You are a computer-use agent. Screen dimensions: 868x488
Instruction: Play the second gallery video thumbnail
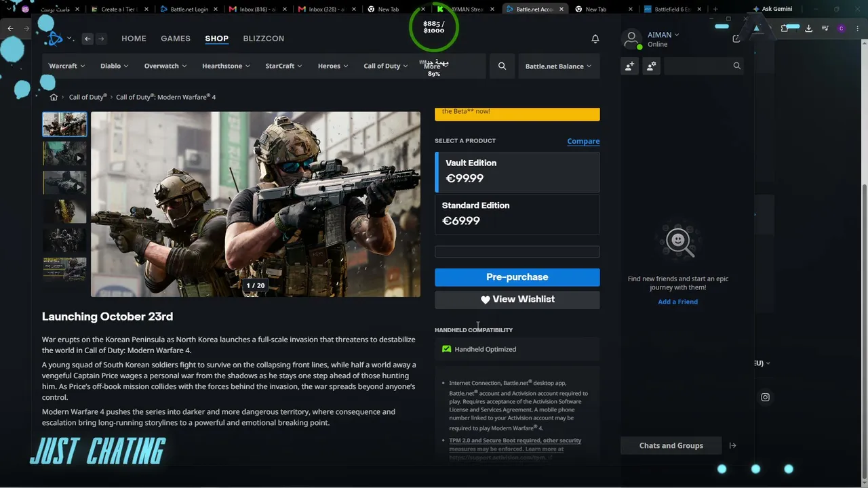pos(64,154)
